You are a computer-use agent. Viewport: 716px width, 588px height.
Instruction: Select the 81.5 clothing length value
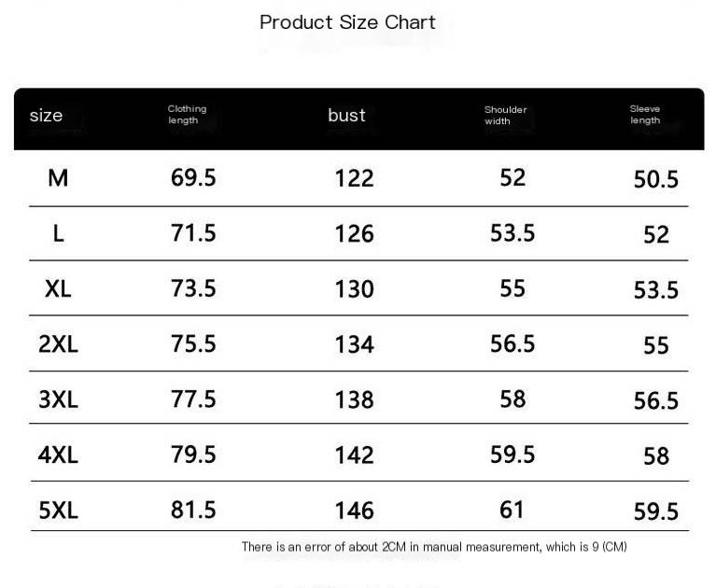point(193,510)
